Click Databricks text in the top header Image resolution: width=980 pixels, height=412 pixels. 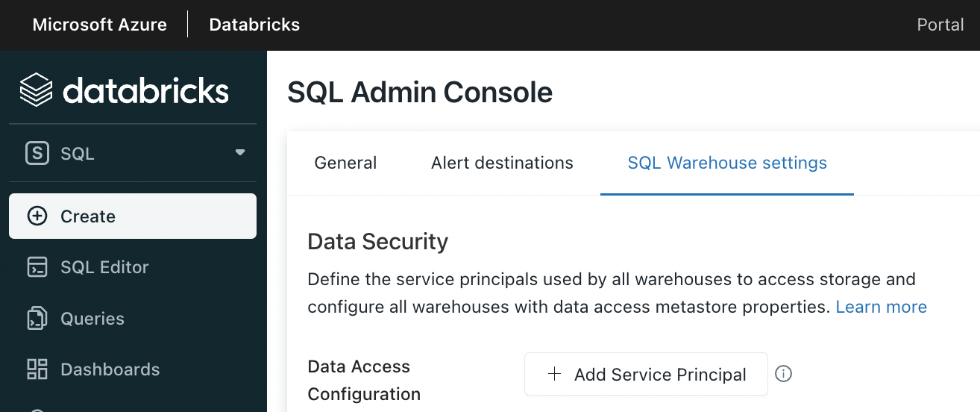(254, 25)
